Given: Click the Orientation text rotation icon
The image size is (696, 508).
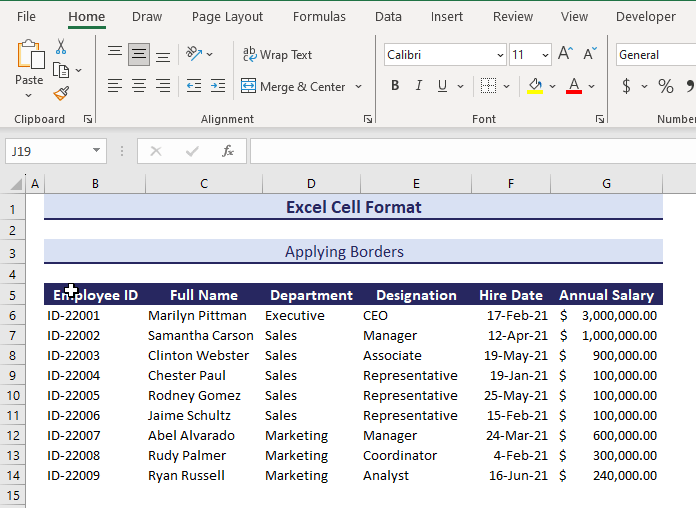Looking at the screenshot, I should pos(194,54).
